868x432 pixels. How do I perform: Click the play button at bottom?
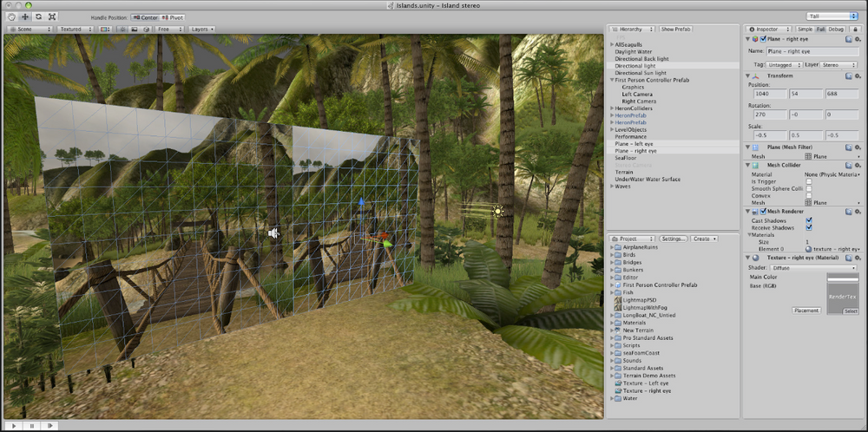point(10,425)
